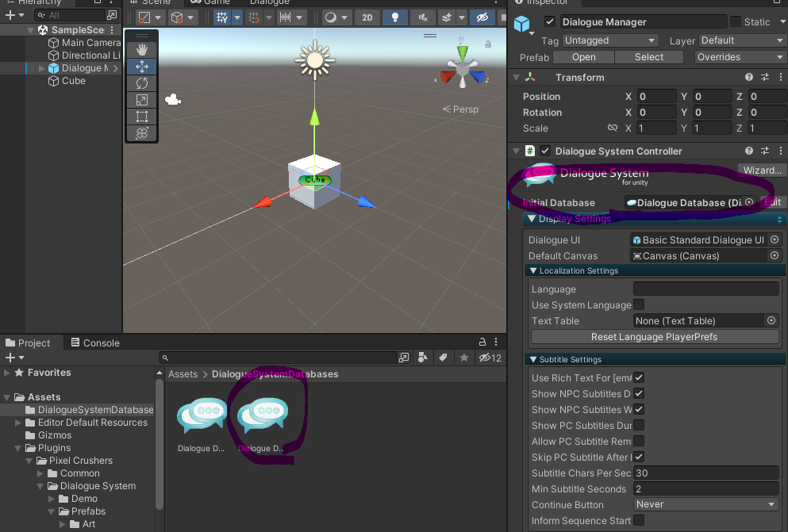Open the Dialogue System Wizard

pyautogui.click(x=762, y=170)
